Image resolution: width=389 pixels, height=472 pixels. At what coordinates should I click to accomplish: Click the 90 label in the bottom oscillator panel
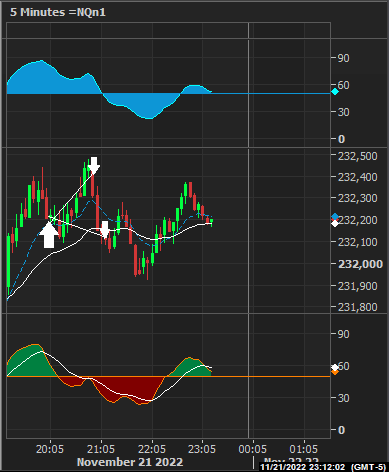[344, 334]
